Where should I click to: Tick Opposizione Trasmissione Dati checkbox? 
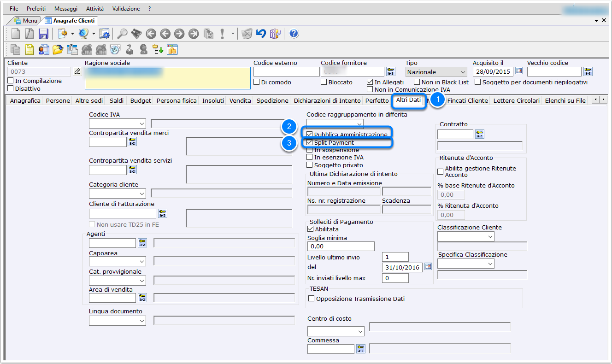(x=311, y=299)
